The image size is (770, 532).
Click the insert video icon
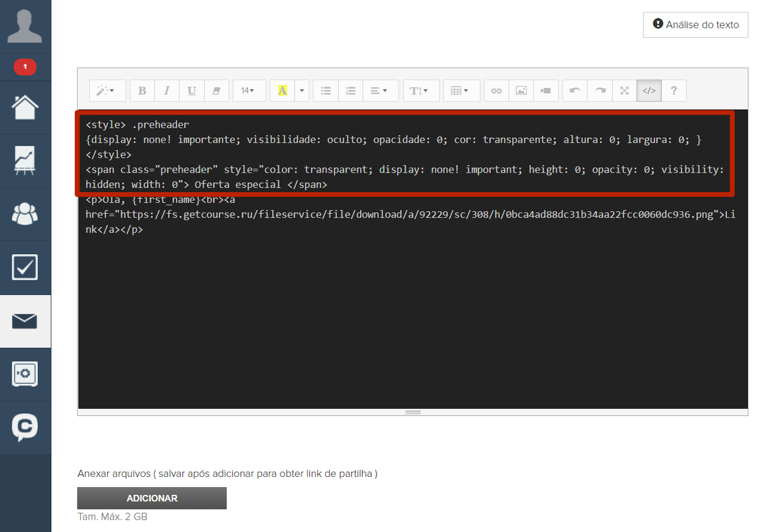[x=545, y=91]
